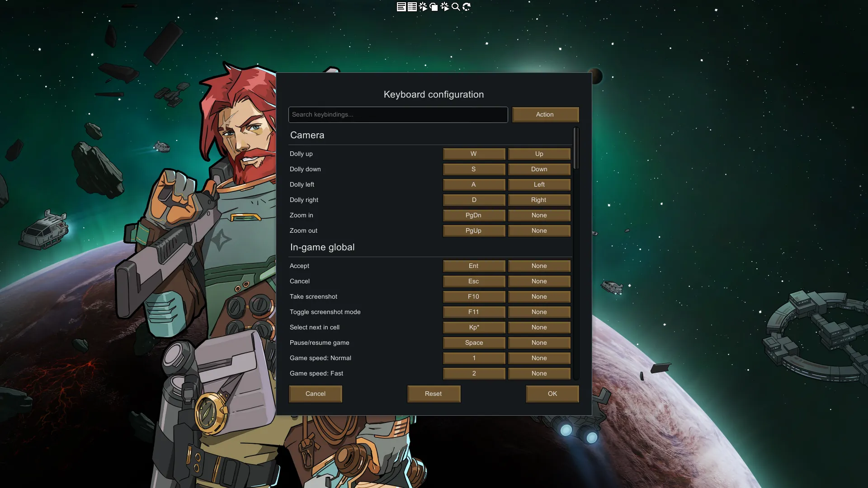Image resolution: width=868 pixels, height=488 pixels.
Task: Click the magnifying glass icon in top toolbar
Action: coord(456,7)
